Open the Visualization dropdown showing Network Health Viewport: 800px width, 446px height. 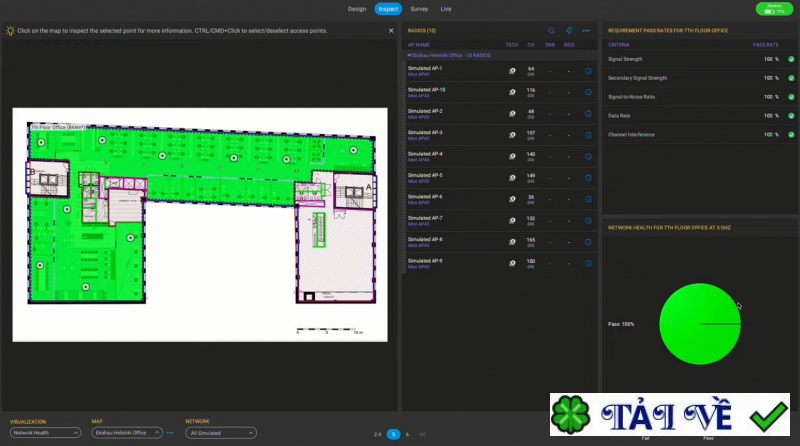45,433
